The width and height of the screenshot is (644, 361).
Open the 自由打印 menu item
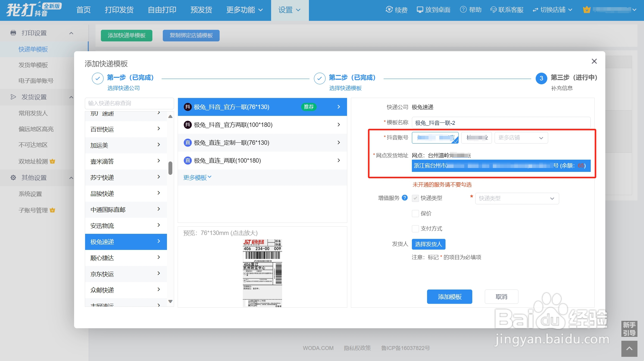(162, 10)
